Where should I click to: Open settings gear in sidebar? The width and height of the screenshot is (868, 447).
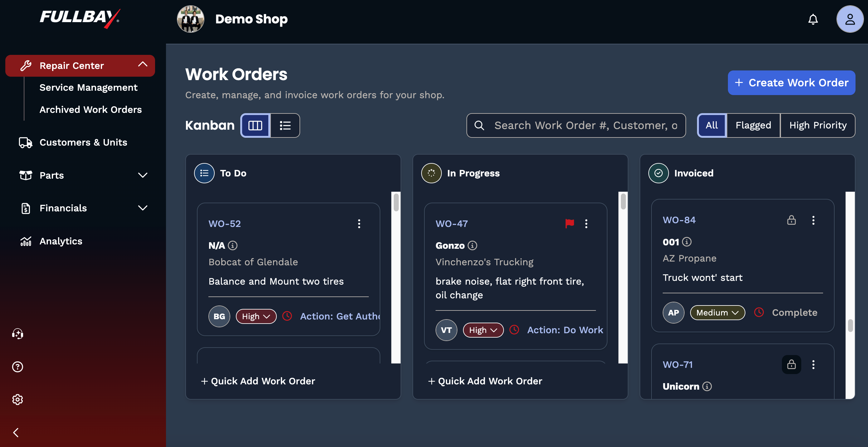[x=17, y=400]
